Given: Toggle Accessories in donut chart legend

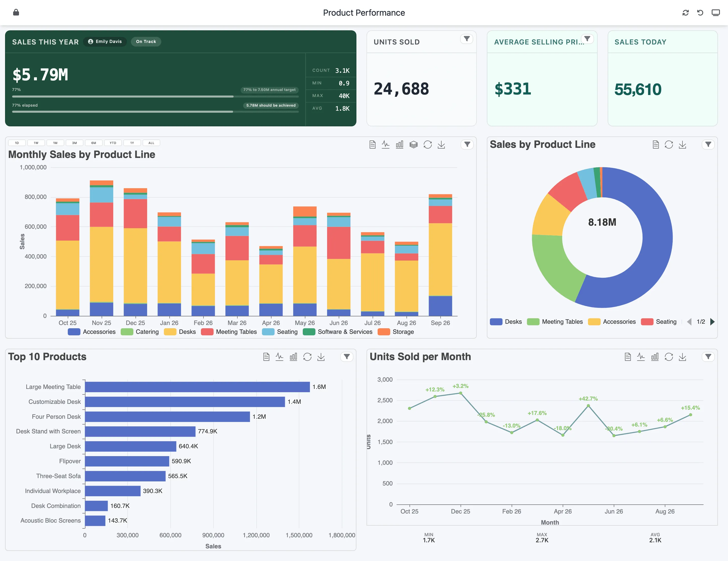Looking at the screenshot, I should click(612, 322).
